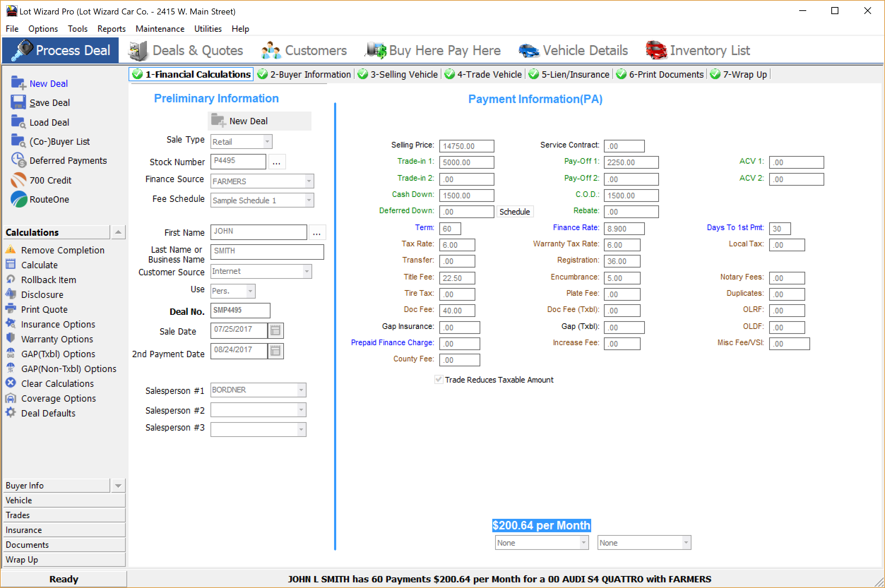
Task: Open the Sale Type dropdown
Action: point(267,142)
